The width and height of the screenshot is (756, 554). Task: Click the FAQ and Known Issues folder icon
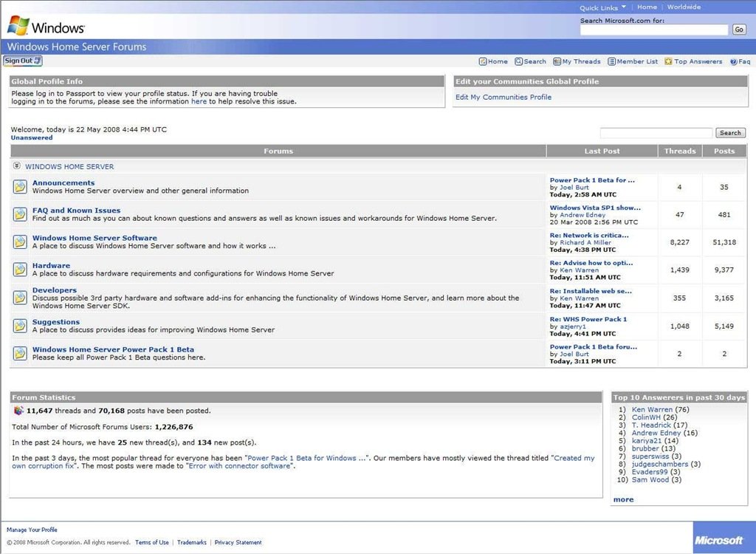coord(20,214)
